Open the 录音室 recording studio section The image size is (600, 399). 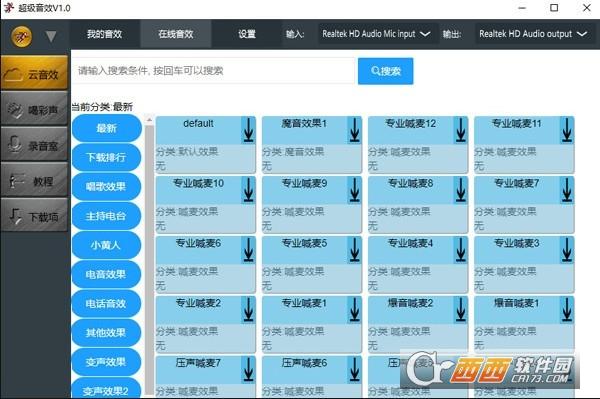(x=34, y=145)
